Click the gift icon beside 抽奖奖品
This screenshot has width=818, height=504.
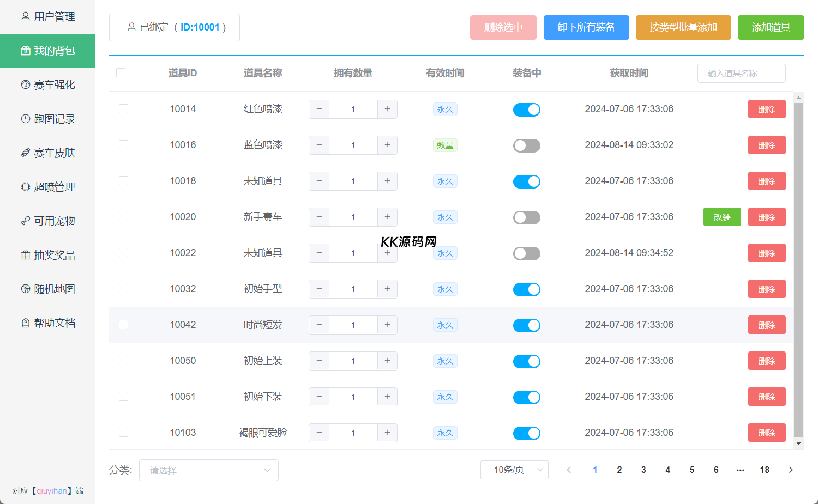(26, 255)
